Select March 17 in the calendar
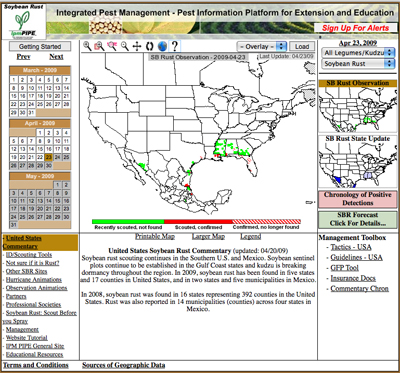The image size is (400, 373). coord(31,96)
